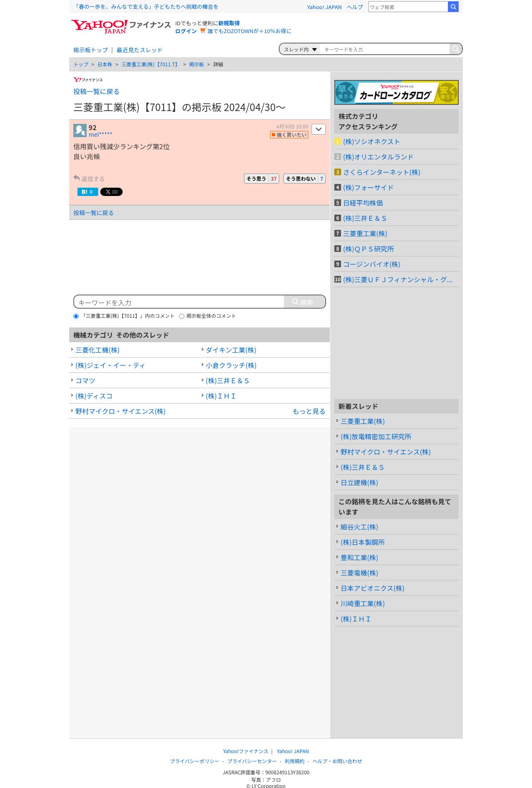Open ranking 4 (株)フォーサイド
This screenshot has height=788, width=532.
click(x=368, y=188)
